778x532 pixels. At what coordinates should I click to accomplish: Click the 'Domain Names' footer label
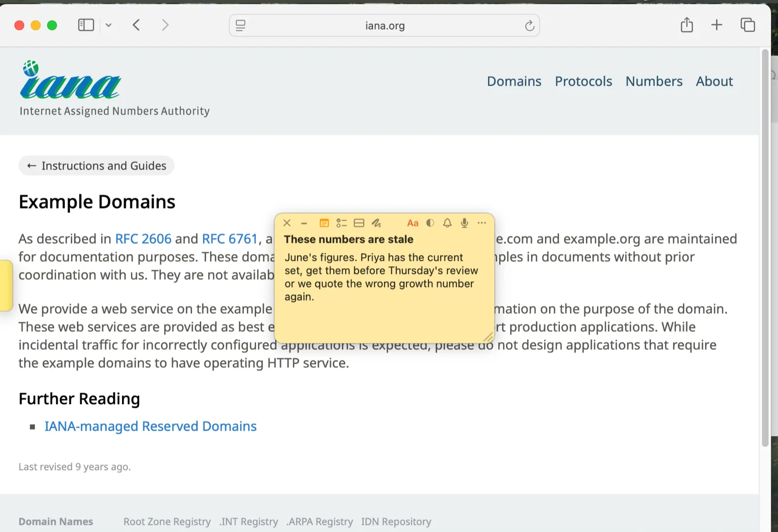pos(56,522)
